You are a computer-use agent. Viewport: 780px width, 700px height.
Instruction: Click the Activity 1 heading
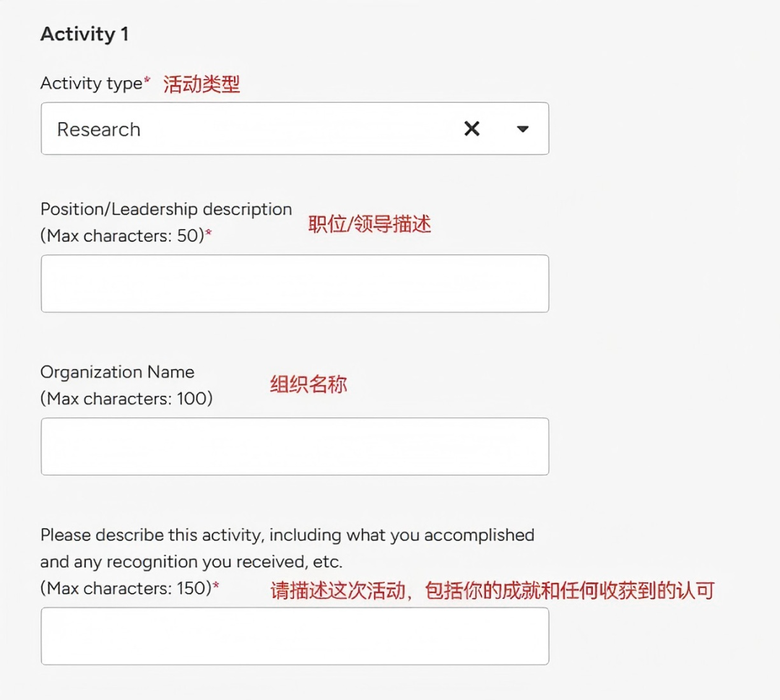coord(84,33)
